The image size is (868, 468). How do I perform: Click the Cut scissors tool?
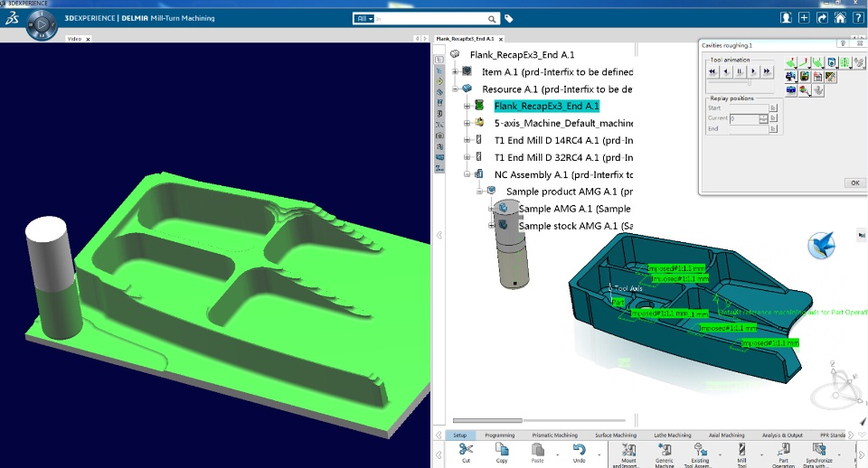pos(467,453)
